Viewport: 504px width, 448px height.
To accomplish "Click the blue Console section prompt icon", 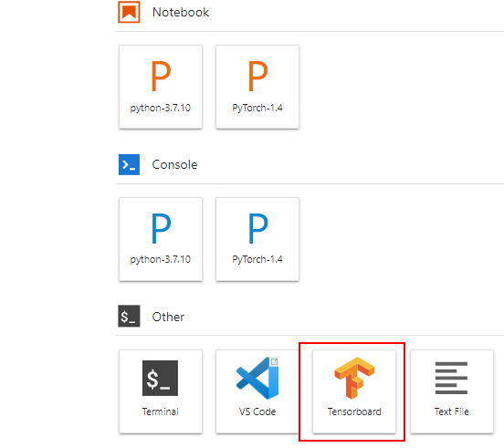I will tap(129, 164).
